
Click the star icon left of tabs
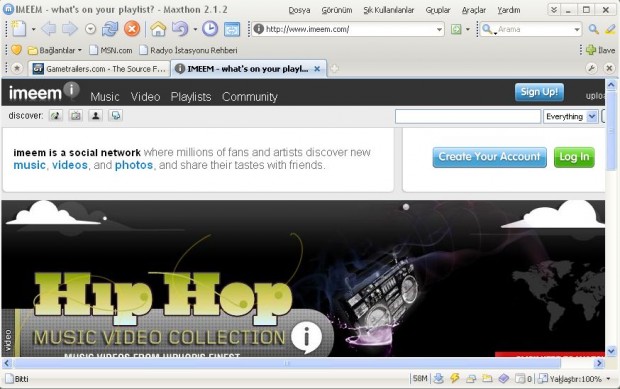17,68
